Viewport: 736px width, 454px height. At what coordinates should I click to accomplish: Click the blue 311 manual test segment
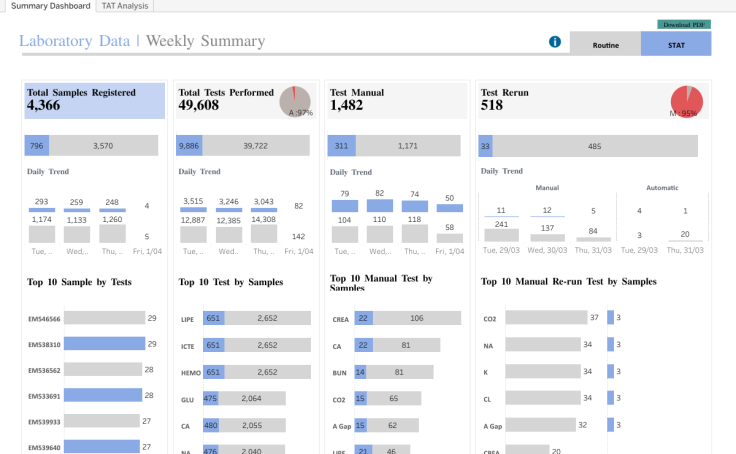coord(341,146)
